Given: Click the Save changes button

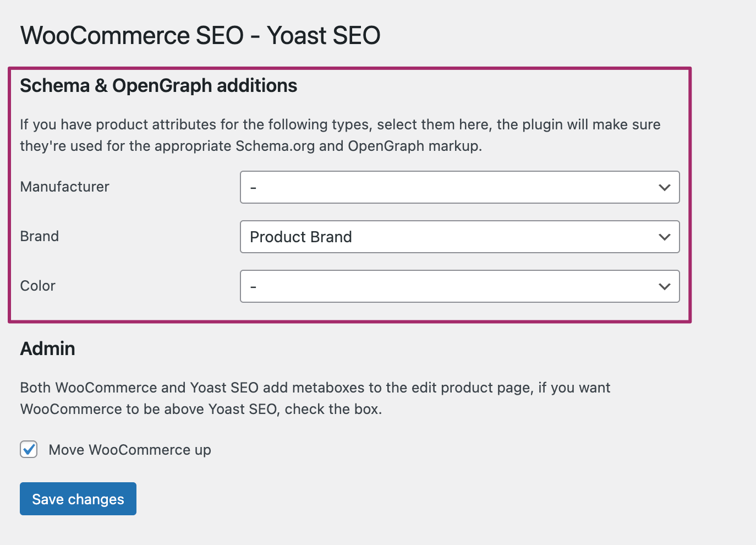Looking at the screenshot, I should 78,499.
